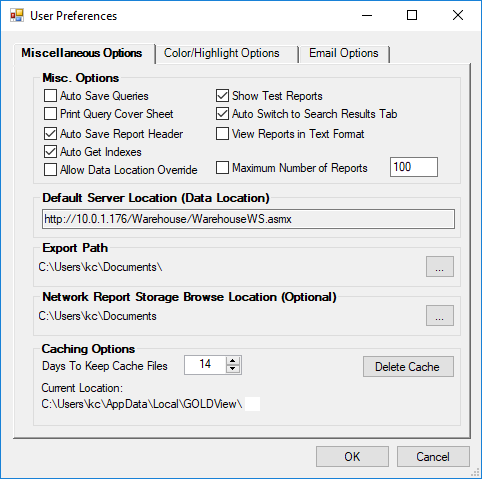Click the Network storage path C:\Users\kc\Documents
Viewport: 483px width, 479px height.
pos(97,316)
